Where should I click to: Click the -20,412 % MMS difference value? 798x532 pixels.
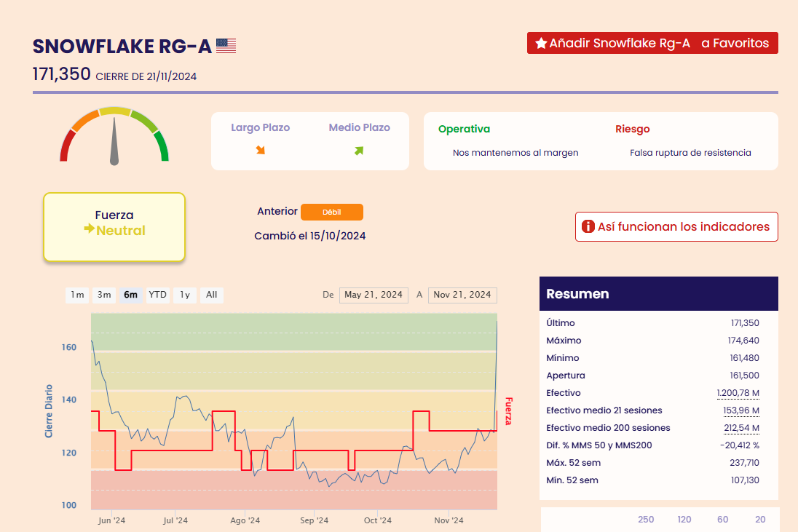click(740, 445)
